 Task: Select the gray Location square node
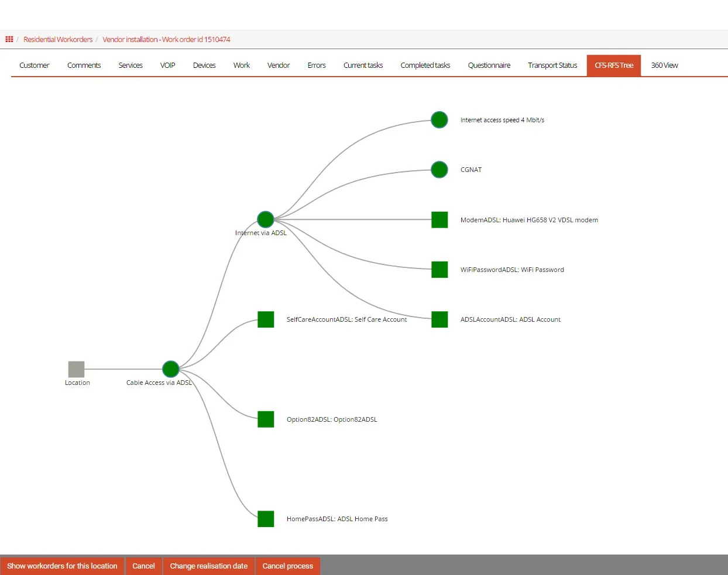[76, 369]
